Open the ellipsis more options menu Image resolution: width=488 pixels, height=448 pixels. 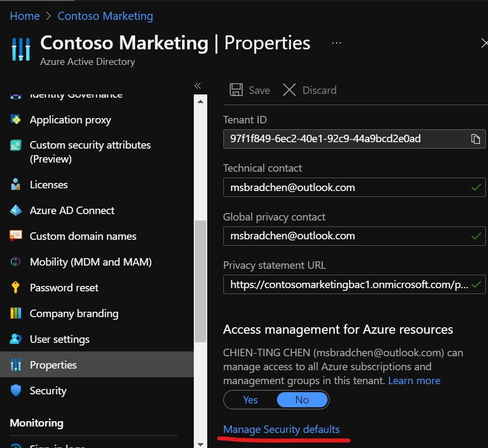coord(337,43)
